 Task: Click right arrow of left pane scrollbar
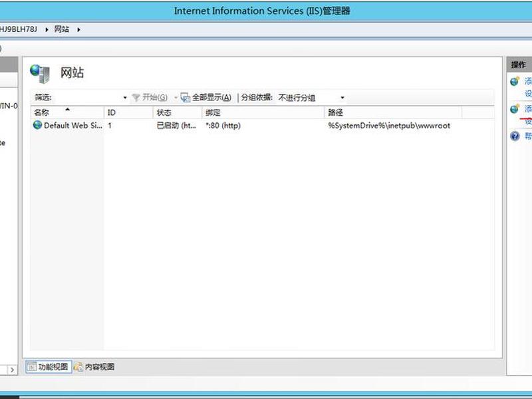[x=12, y=370]
